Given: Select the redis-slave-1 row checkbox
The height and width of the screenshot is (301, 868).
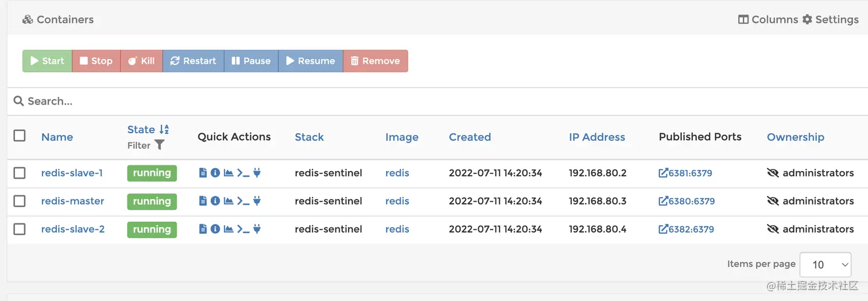Looking at the screenshot, I should (20, 173).
